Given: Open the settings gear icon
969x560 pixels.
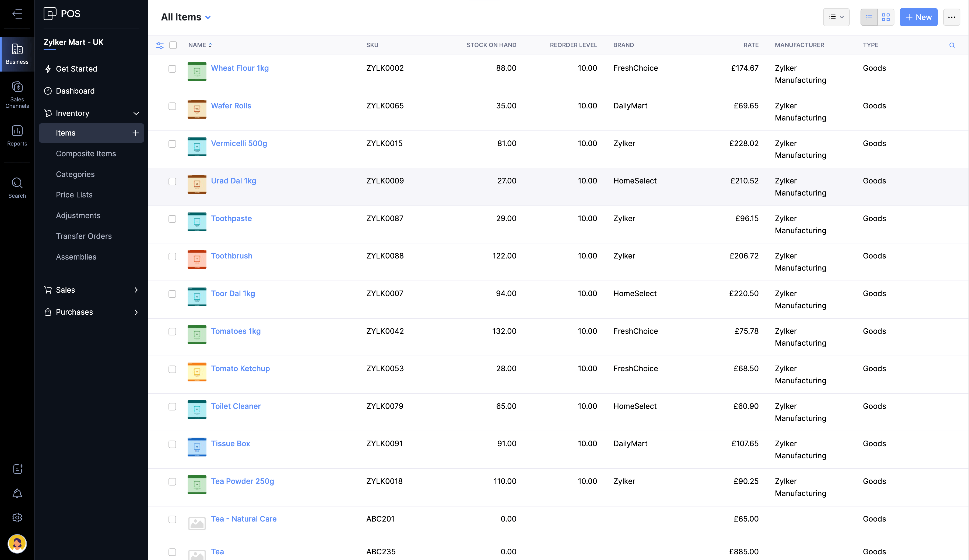Looking at the screenshot, I should (x=17, y=518).
